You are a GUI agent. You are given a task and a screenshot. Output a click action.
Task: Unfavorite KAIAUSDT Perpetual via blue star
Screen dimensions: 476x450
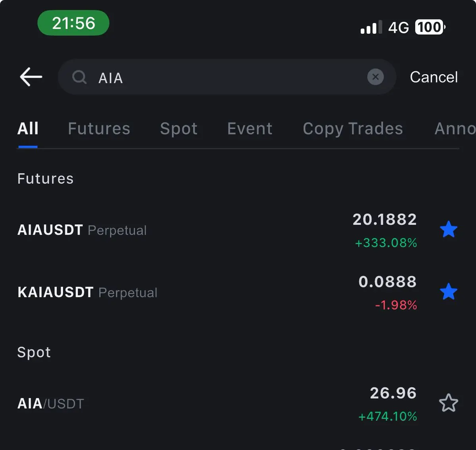point(449,292)
